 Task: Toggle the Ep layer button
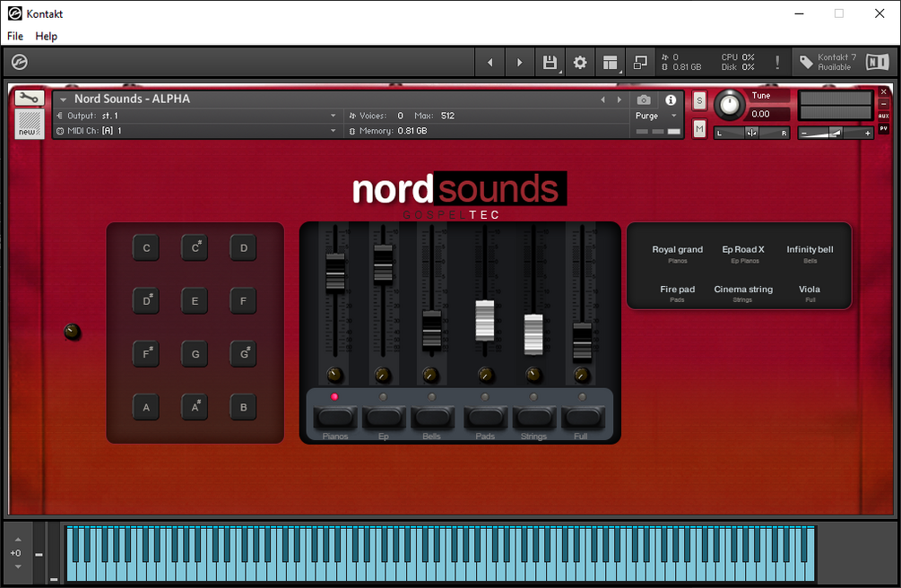coord(384,417)
